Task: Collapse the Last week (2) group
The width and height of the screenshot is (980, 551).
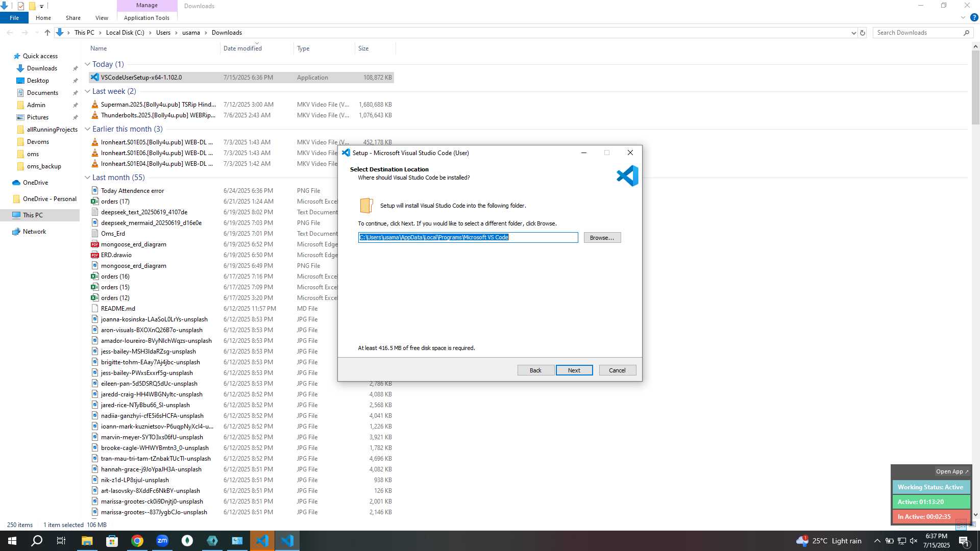Action: [x=87, y=91]
